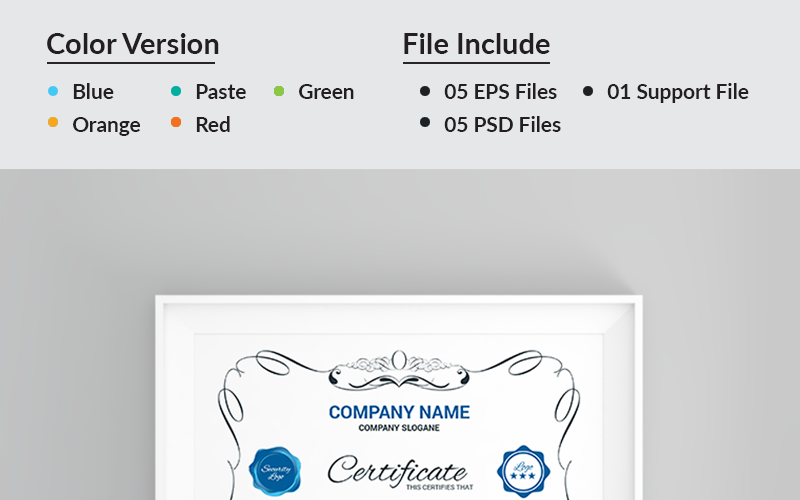Click the blue color dot
This screenshot has width=800, height=500.
pos(53,91)
